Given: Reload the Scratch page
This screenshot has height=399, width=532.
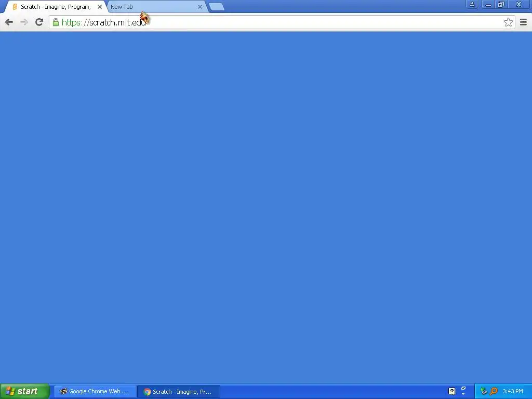Looking at the screenshot, I should [x=39, y=22].
